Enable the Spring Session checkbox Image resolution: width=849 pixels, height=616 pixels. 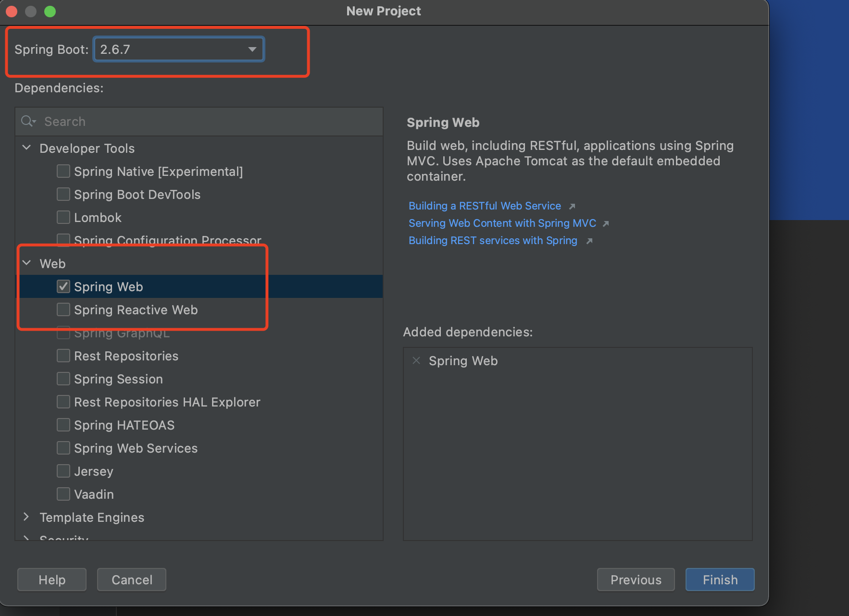63,379
